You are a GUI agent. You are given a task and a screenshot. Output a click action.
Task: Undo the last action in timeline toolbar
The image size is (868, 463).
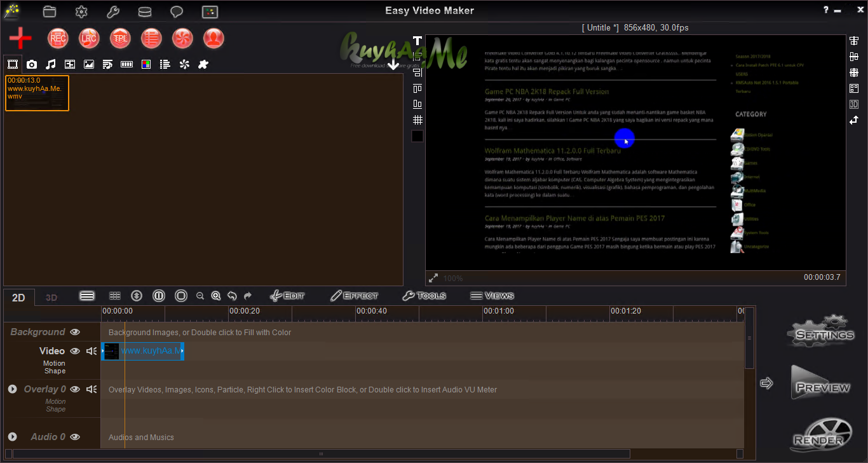232,296
